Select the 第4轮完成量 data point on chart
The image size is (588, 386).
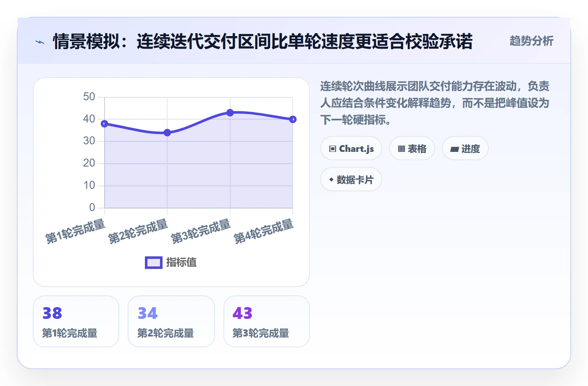[x=293, y=120]
